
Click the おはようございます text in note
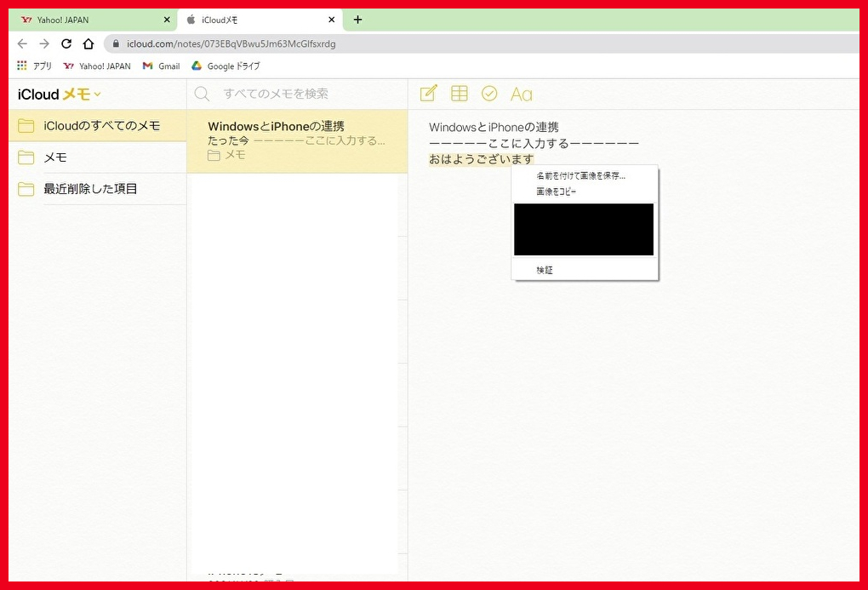tap(481, 159)
